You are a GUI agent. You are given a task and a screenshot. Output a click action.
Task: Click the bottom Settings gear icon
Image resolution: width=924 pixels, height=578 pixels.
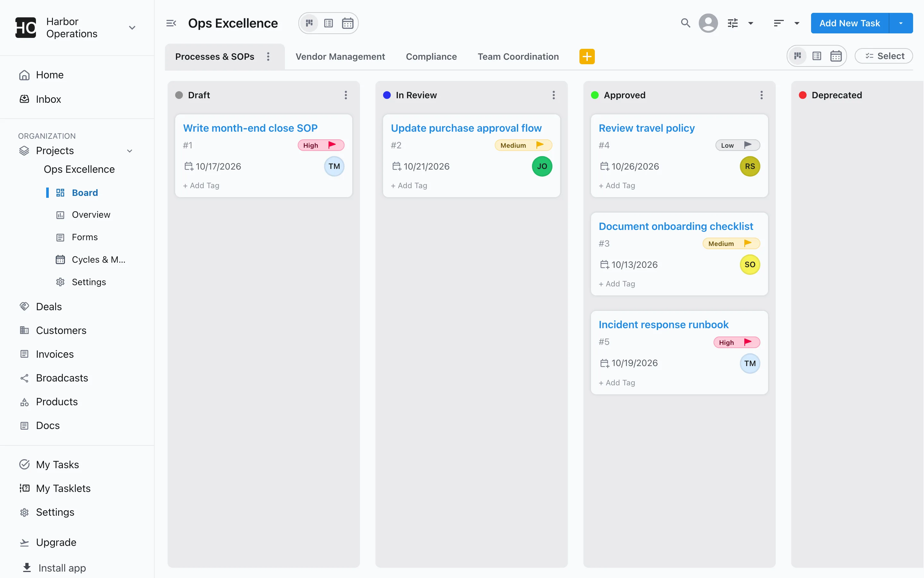coord(24,512)
